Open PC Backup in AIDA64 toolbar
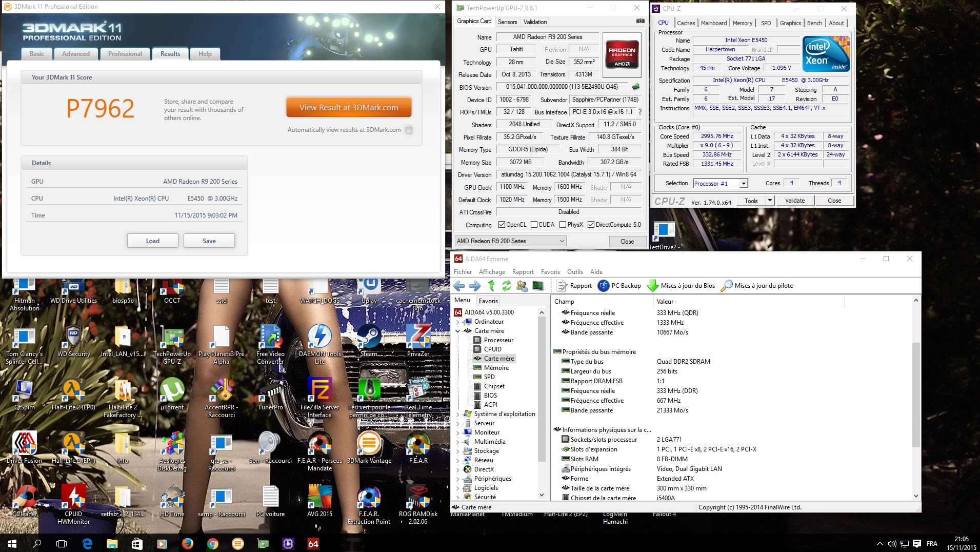 [619, 286]
